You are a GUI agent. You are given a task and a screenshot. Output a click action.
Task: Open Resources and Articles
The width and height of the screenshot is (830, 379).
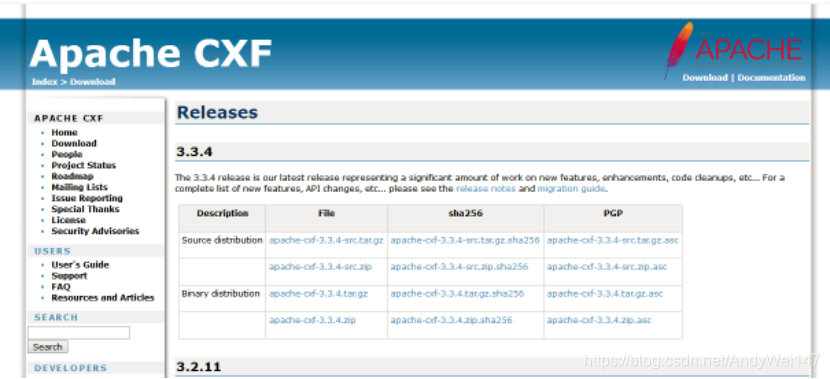click(x=103, y=298)
